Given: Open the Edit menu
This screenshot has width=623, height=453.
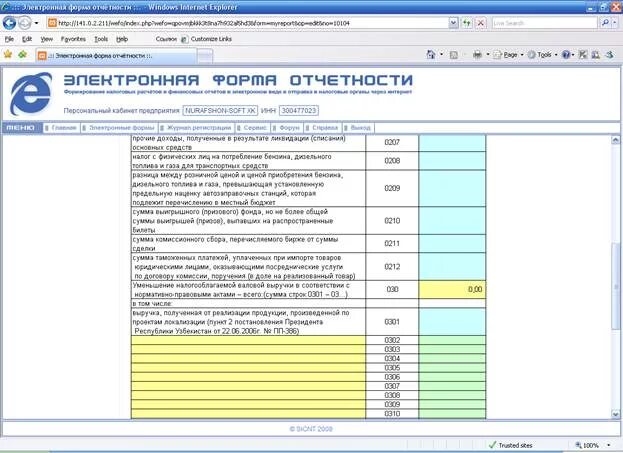Looking at the screenshot, I should tap(27, 39).
